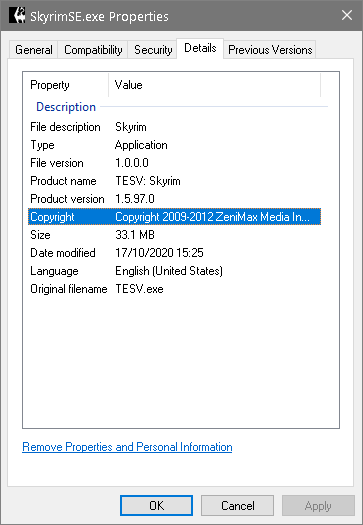This screenshot has width=363, height=525.
Task: Select the File version row
Action: 174,163
